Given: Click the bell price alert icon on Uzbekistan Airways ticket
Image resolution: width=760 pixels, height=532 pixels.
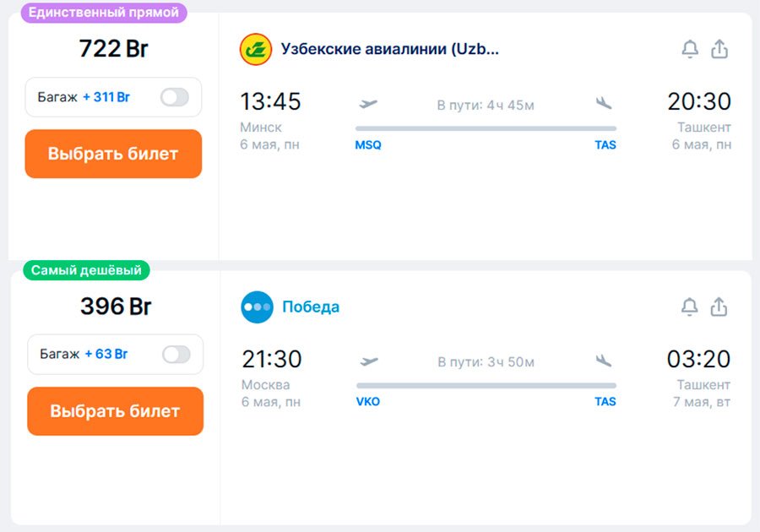Looking at the screenshot, I should point(688,49).
